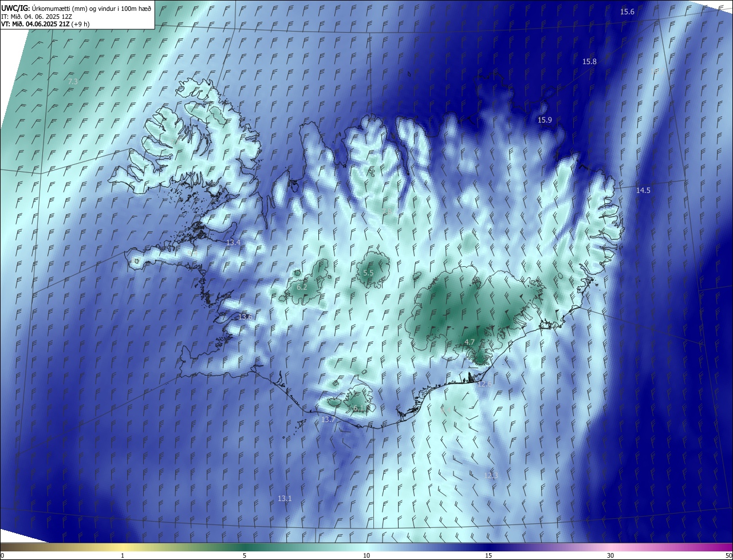The width and height of the screenshot is (733, 560).
Task: Click the 'IT: Mið. 04. 06. 2025 12Z' initial time line
Action: pyautogui.click(x=37, y=17)
